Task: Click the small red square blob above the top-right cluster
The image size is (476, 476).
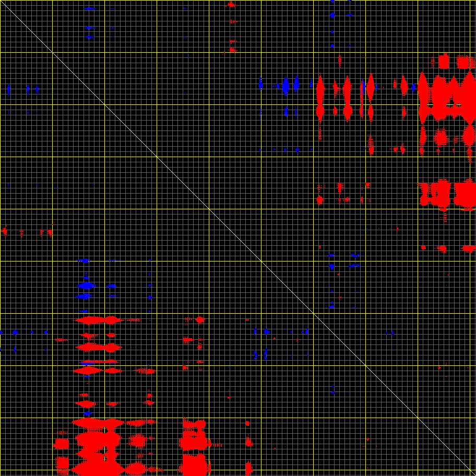Action: pyautogui.click(x=444, y=62)
